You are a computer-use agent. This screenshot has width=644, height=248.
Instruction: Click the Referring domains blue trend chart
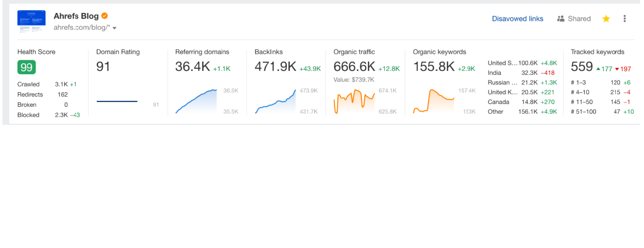(196, 101)
